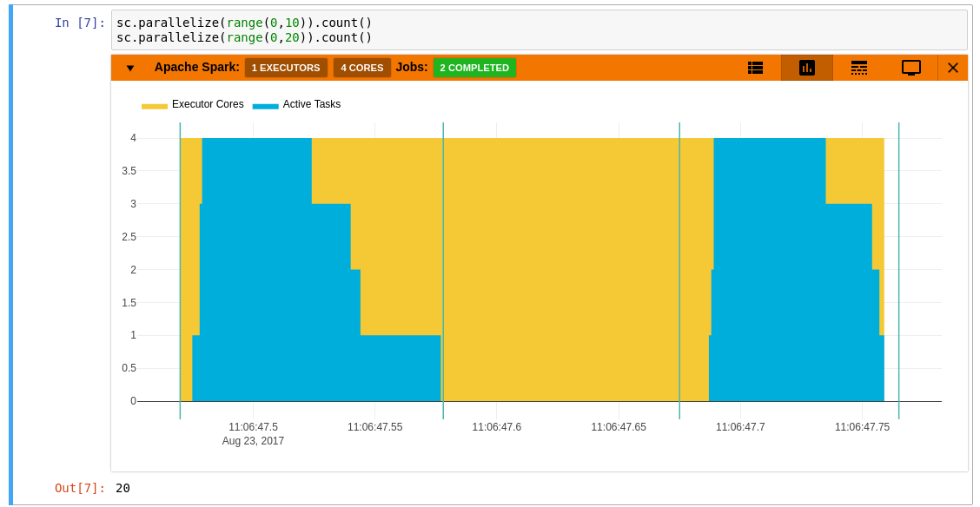Click the 11:06:47.75 x-axis tick label
This screenshot has width=980, height=507.
pos(863,427)
